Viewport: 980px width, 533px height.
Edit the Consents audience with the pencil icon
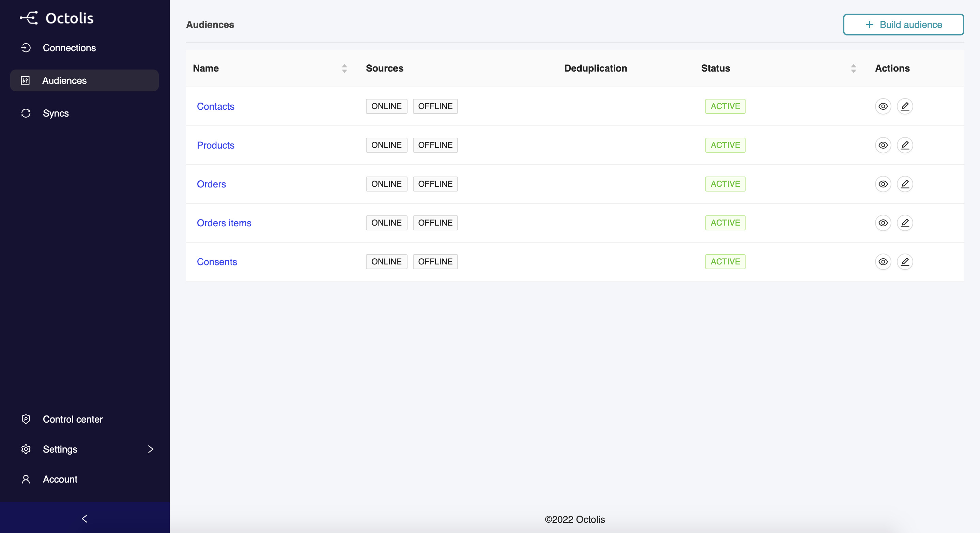tap(905, 262)
